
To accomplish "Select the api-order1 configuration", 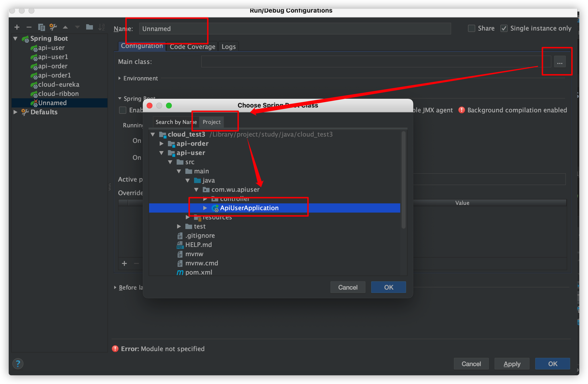I will 54,75.
